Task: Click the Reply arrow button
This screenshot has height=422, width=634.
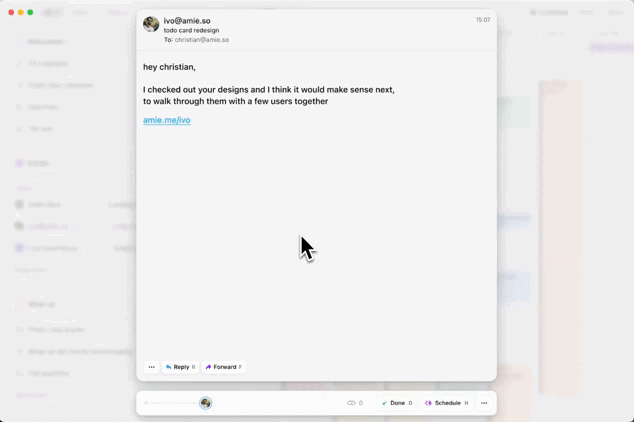Action: click(180, 367)
